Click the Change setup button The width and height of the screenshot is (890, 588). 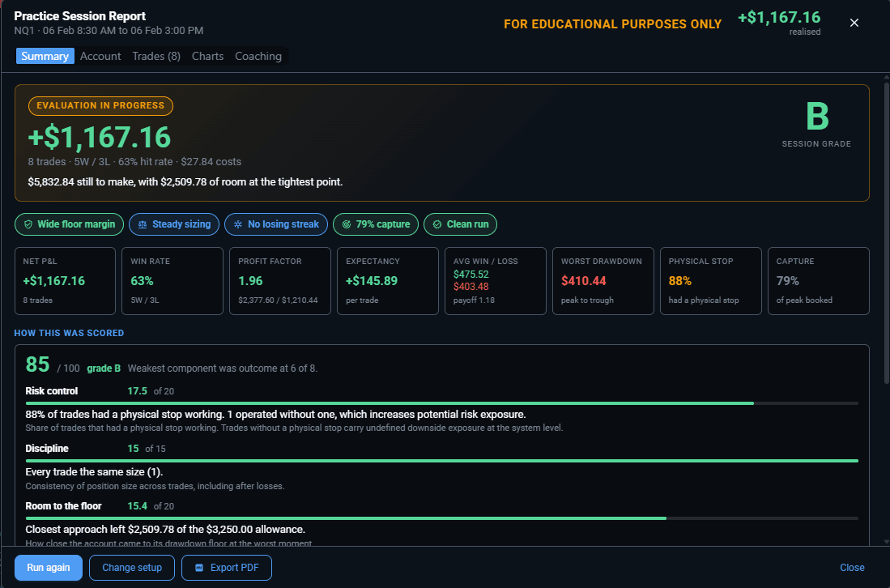click(x=132, y=568)
